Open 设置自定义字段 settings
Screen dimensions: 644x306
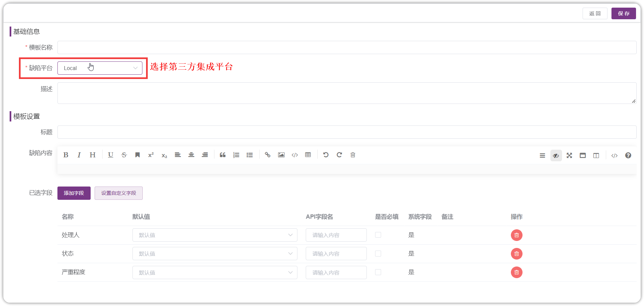(x=119, y=193)
